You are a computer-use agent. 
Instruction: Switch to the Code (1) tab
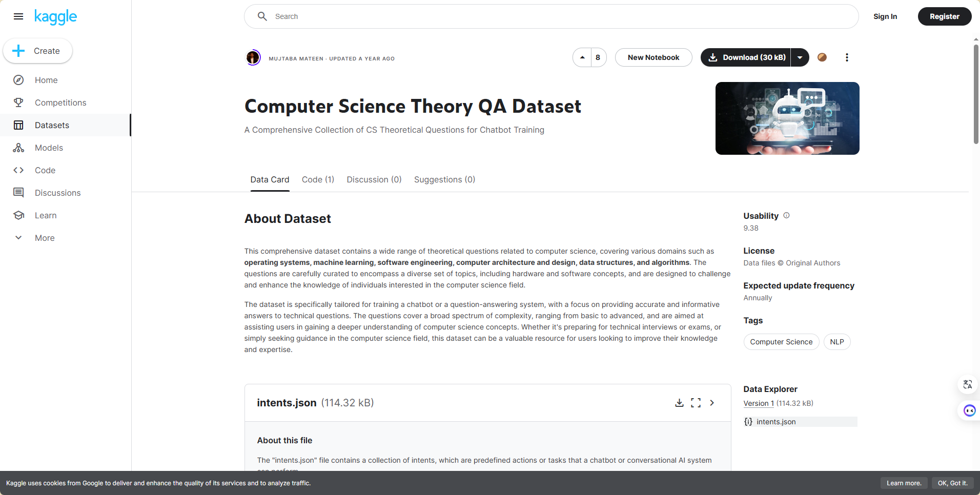(x=318, y=179)
